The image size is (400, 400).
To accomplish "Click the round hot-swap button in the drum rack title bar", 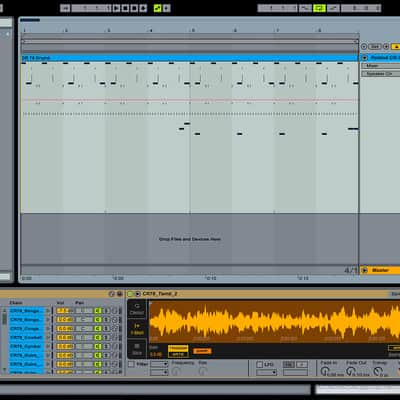I will tap(112, 294).
